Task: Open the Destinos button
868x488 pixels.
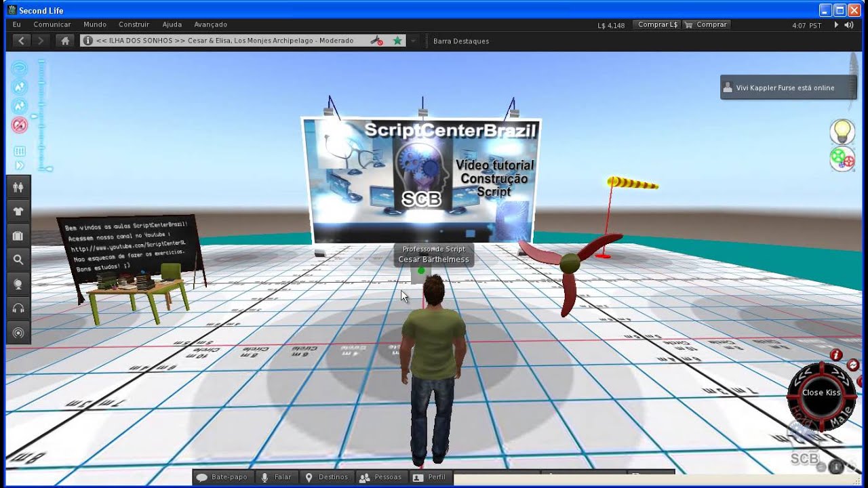Action: (327, 477)
